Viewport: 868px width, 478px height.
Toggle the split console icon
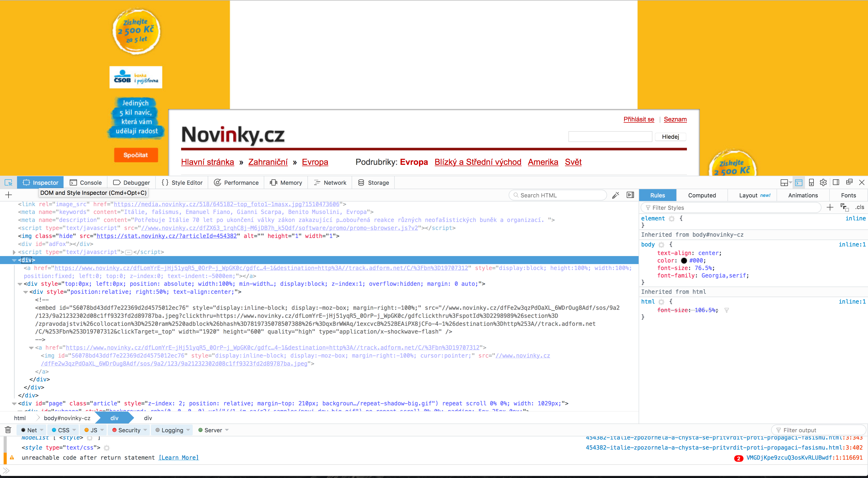tap(799, 182)
